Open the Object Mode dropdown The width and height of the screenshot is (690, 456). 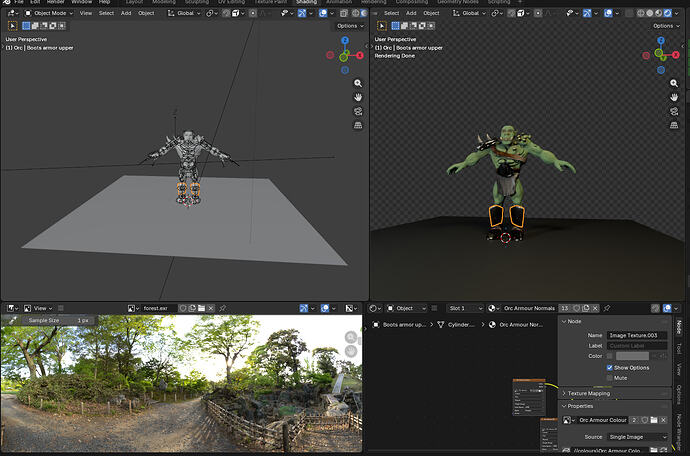[49, 13]
